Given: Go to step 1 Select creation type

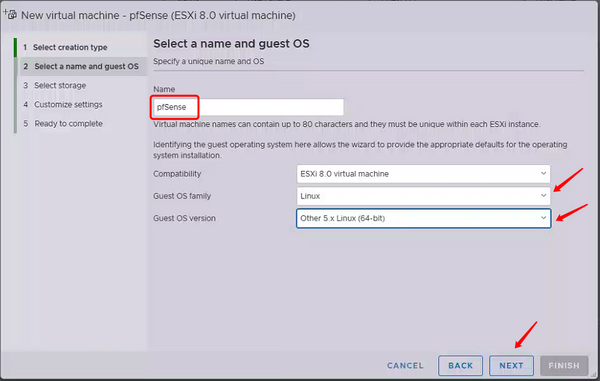Looking at the screenshot, I should point(65,47).
